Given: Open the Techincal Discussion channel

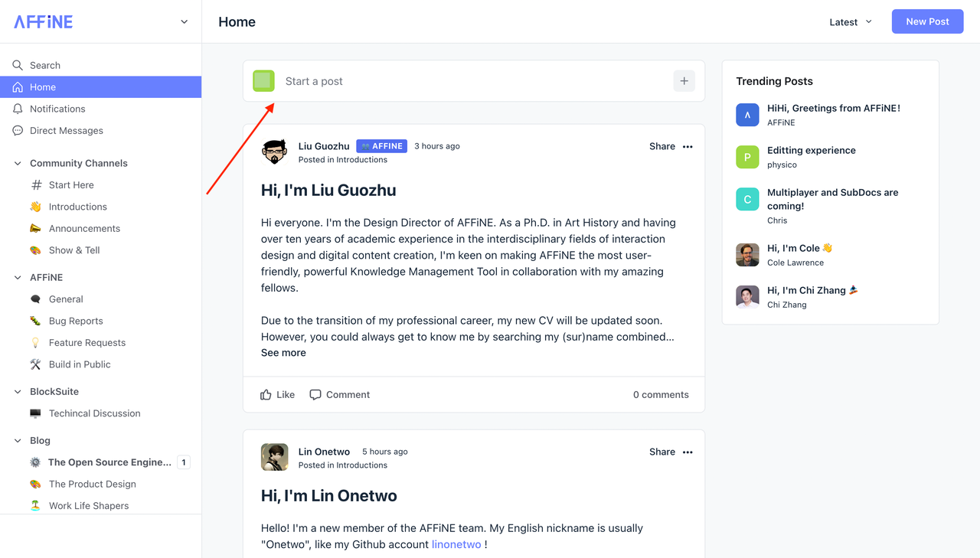Looking at the screenshot, I should (x=101, y=413).
